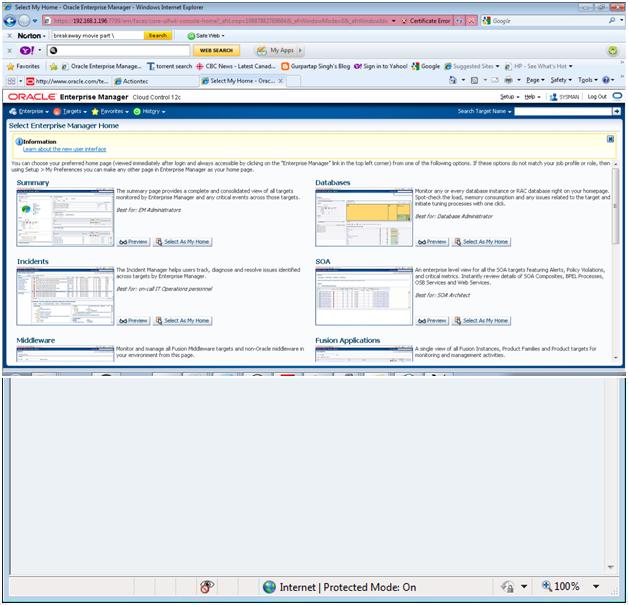The width and height of the screenshot is (628, 605).
Task: Close the Information message box
Action: [610, 139]
